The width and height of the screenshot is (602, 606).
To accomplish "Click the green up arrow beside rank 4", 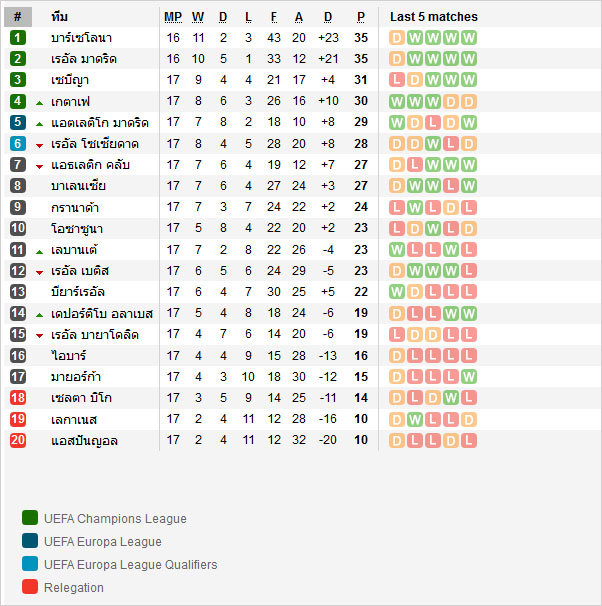I will coord(39,103).
